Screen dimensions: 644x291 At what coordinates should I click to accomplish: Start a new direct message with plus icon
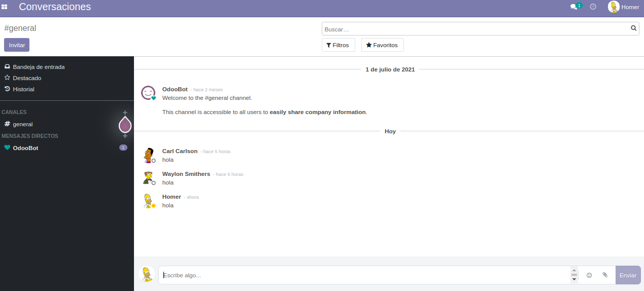[x=125, y=136]
